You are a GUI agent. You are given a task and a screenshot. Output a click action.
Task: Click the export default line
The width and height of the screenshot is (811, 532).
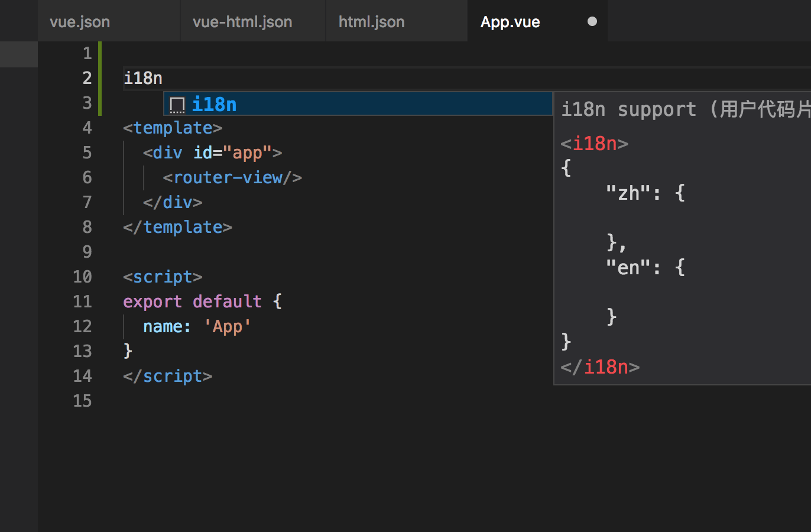point(202,301)
